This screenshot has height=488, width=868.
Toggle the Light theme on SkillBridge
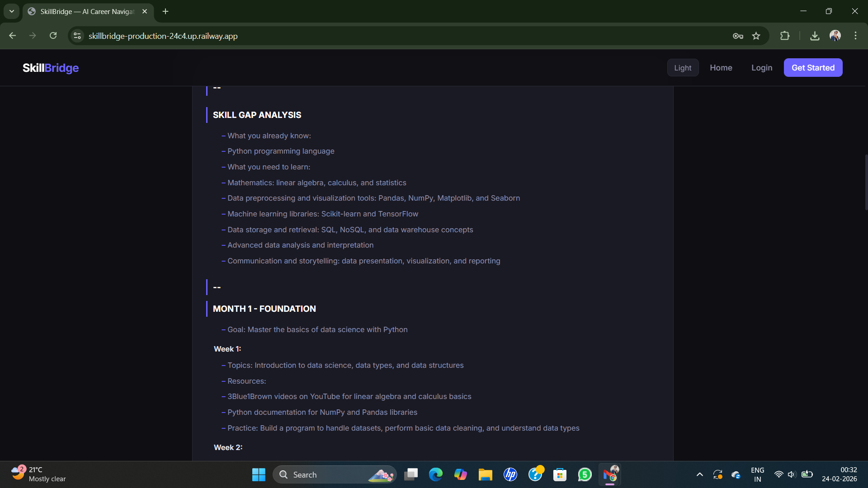pyautogui.click(x=683, y=67)
